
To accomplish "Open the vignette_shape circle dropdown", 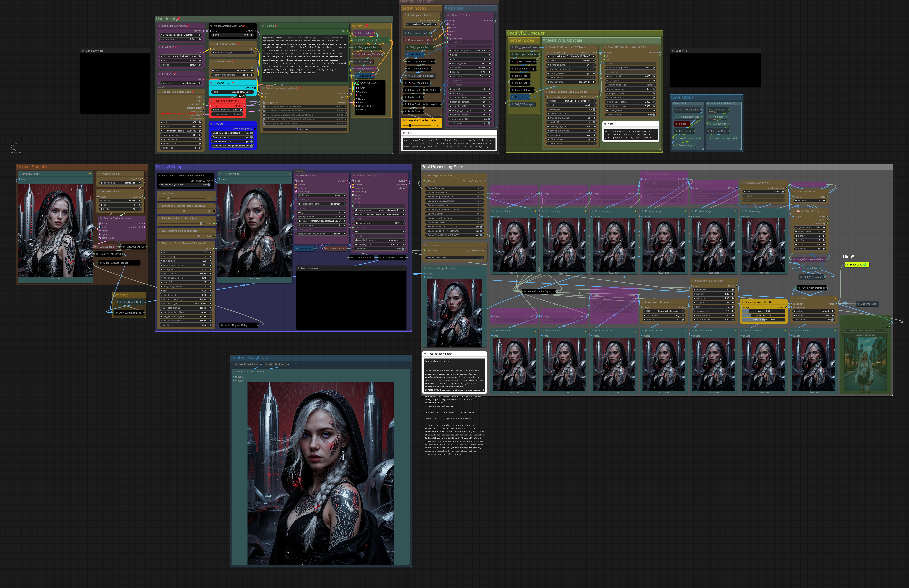I will (810, 227).
